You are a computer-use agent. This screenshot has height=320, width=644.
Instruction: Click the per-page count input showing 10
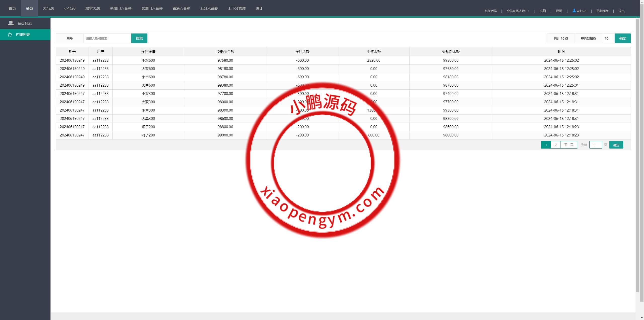pos(608,38)
